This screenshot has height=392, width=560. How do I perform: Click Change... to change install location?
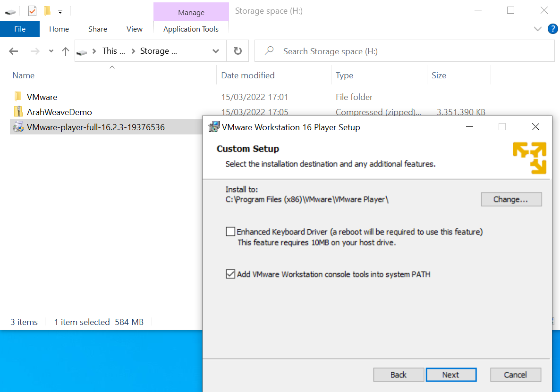[511, 200]
